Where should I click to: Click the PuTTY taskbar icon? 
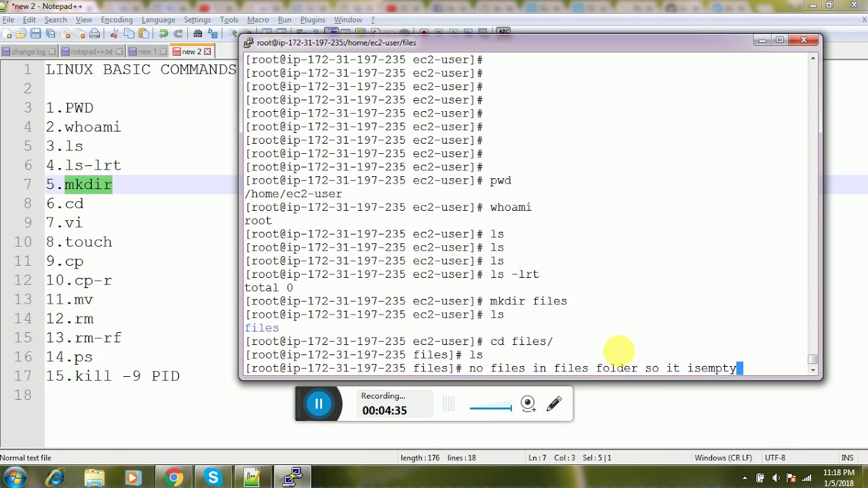293,478
